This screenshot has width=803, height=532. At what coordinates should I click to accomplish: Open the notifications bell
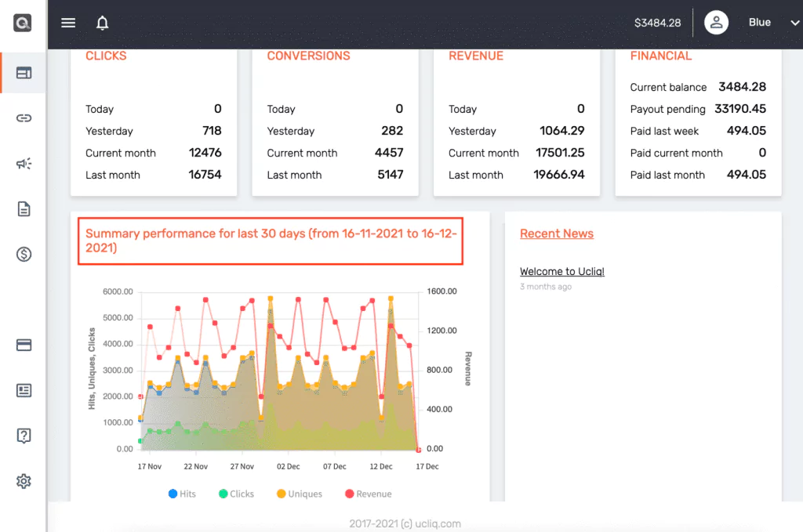coord(102,23)
